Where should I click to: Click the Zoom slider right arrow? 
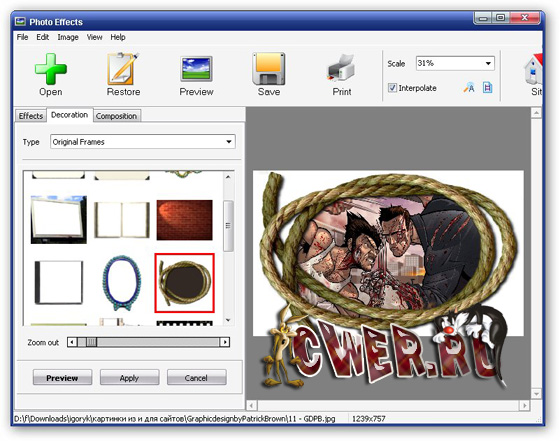click(x=225, y=342)
